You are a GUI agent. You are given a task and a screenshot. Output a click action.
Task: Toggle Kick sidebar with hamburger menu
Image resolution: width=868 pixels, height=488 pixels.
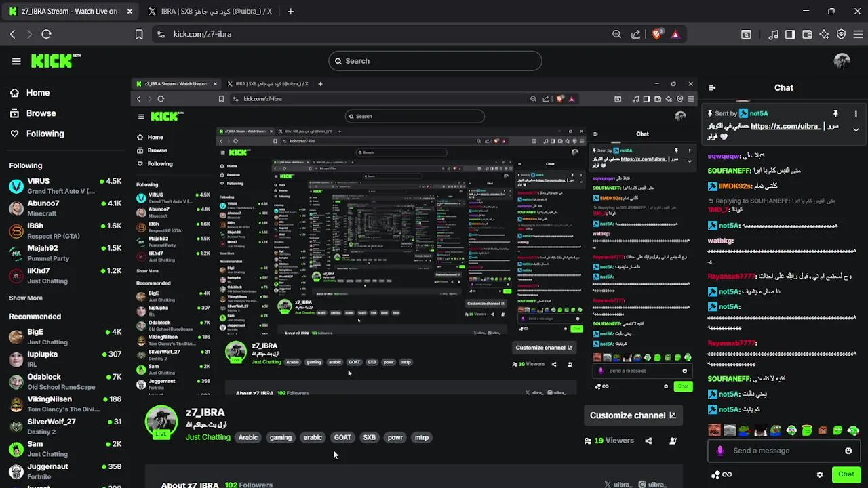pyautogui.click(x=16, y=61)
